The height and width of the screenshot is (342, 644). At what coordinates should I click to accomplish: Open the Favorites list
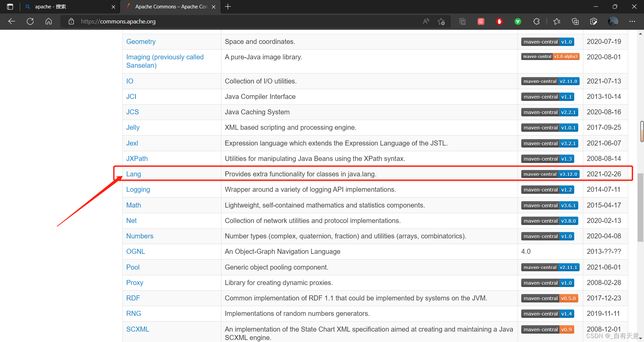(557, 21)
